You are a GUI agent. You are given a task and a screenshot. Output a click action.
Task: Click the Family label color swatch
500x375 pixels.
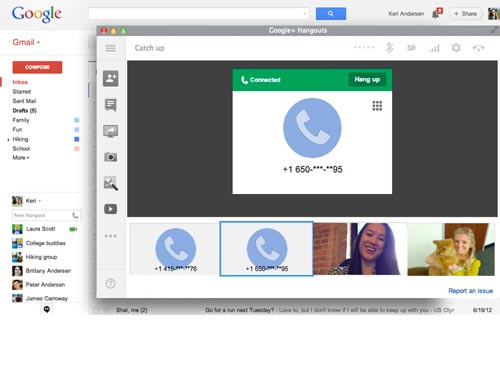(77, 120)
